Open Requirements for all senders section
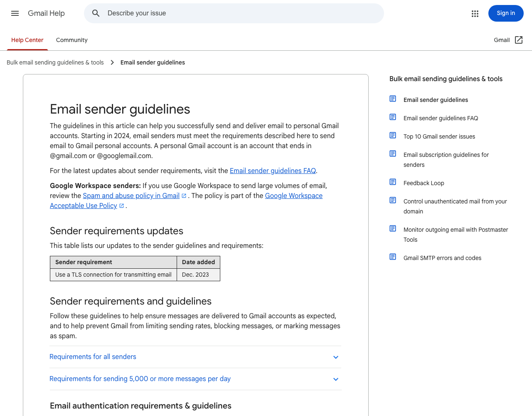 coord(195,357)
